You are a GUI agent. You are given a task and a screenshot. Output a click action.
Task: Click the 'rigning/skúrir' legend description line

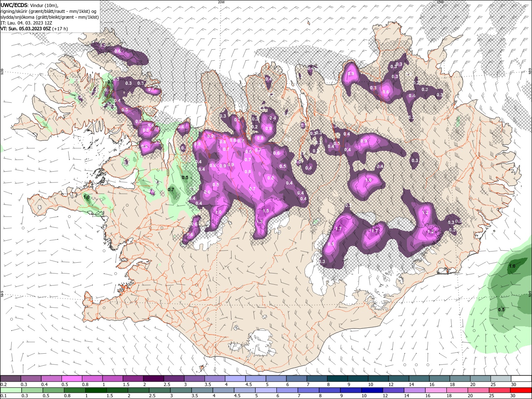(49, 11)
